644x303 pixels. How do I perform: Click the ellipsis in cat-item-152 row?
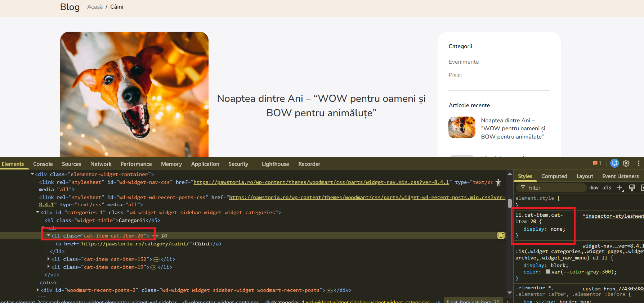point(156,259)
